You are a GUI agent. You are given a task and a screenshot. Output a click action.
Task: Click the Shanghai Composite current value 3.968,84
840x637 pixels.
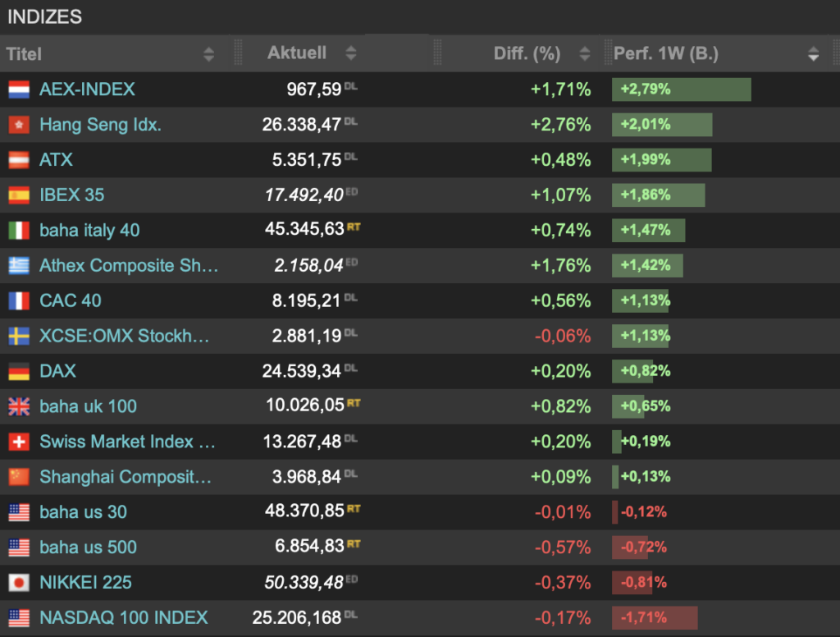coord(308,477)
